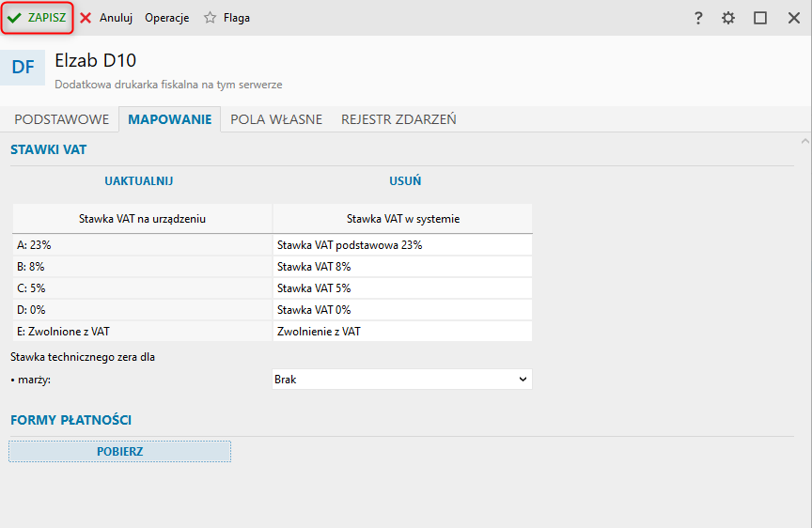The width and height of the screenshot is (812, 528).
Task: Select the 'E: Zwolnione z VAT' cell
Action: [143, 332]
